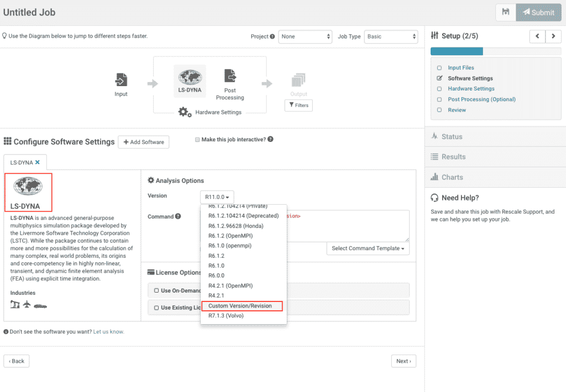Image resolution: width=566 pixels, height=392 pixels.
Task: Go to previous setup step arrow
Action: tap(537, 36)
